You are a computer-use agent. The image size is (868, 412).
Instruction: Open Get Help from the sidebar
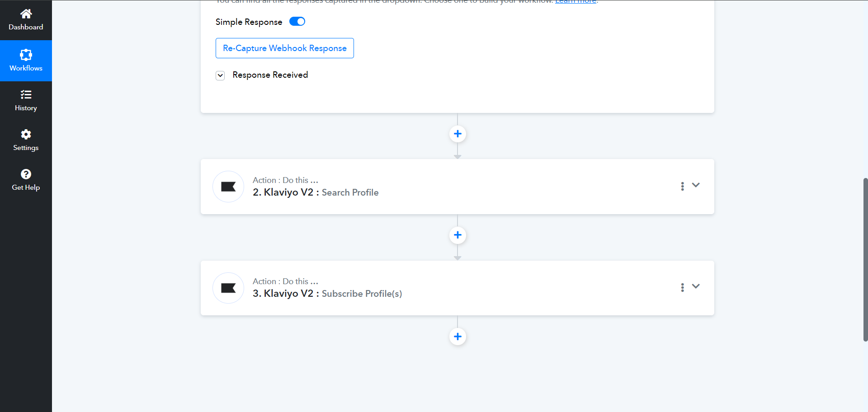click(26, 180)
